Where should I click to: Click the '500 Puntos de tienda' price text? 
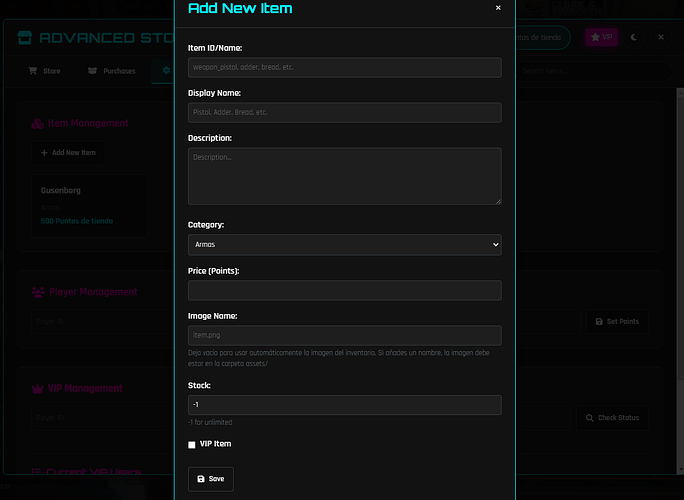click(77, 221)
